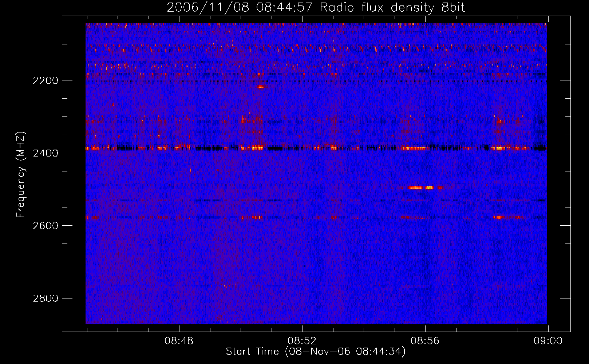Click the Start Time axis caption
This screenshot has height=364, width=589.
316,352
